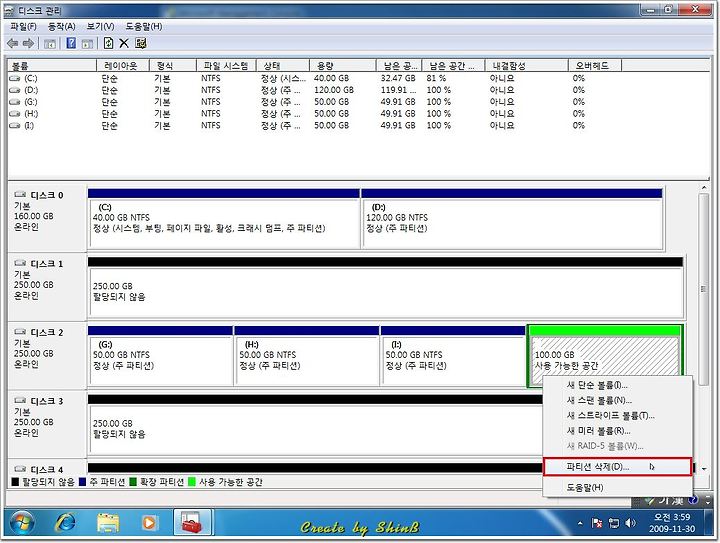Sort by the 레이아웃 column header
Screen dimensions: 720x543
pyautogui.click(x=123, y=66)
